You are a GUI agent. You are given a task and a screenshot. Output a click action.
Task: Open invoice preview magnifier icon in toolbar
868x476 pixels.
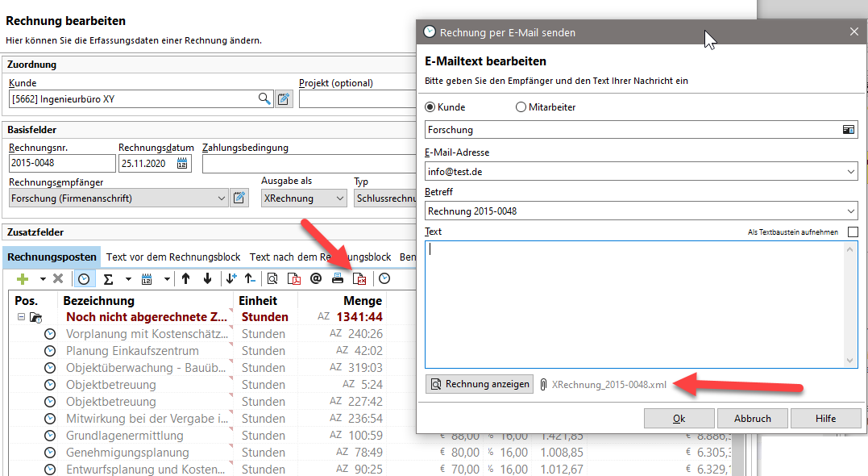point(272,278)
